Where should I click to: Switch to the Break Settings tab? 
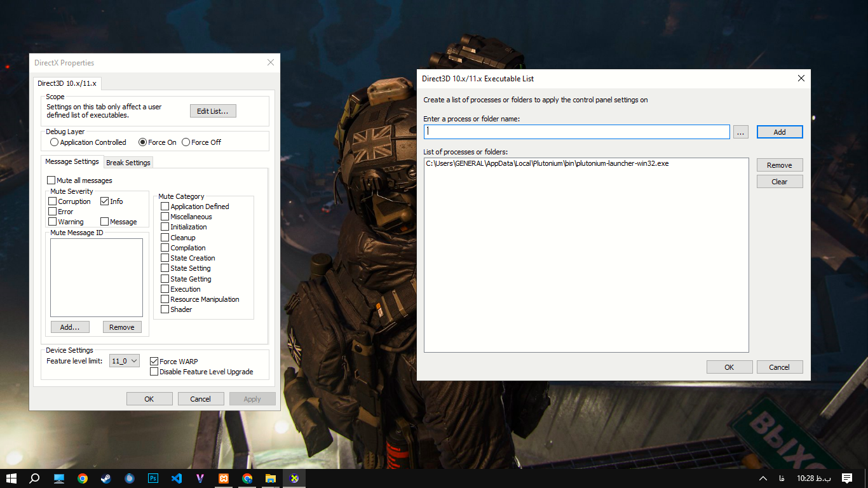click(128, 163)
